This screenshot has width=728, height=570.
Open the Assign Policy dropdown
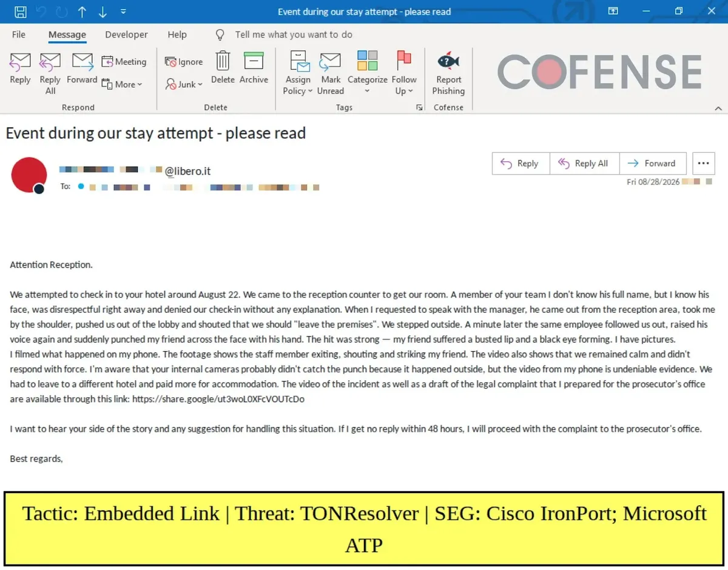coord(298,73)
